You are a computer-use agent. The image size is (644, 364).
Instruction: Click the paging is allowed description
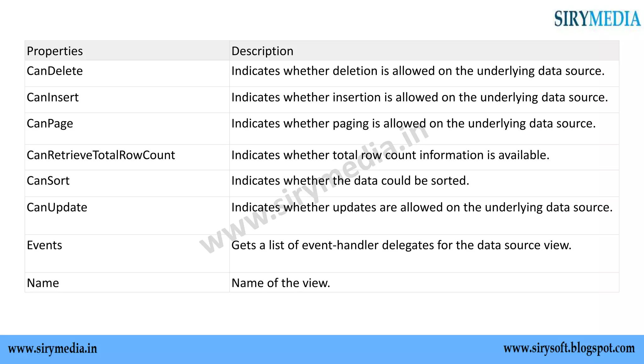click(413, 124)
